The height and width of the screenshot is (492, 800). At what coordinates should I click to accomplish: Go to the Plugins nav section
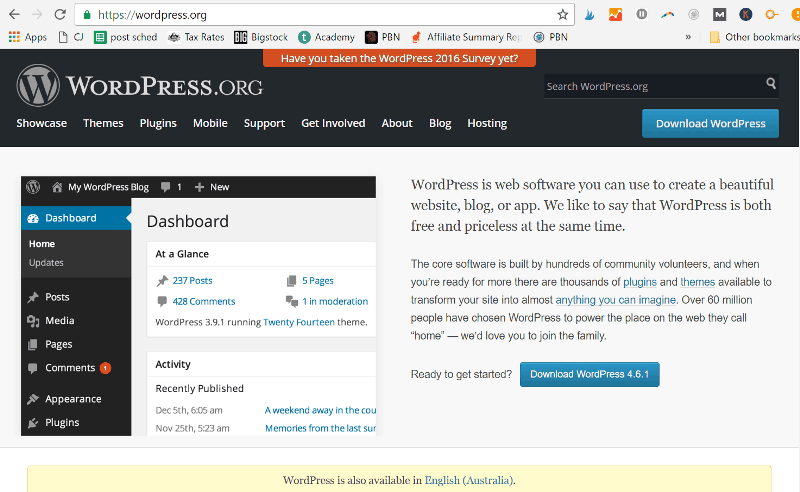pyautogui.click(x=158, y=123)
